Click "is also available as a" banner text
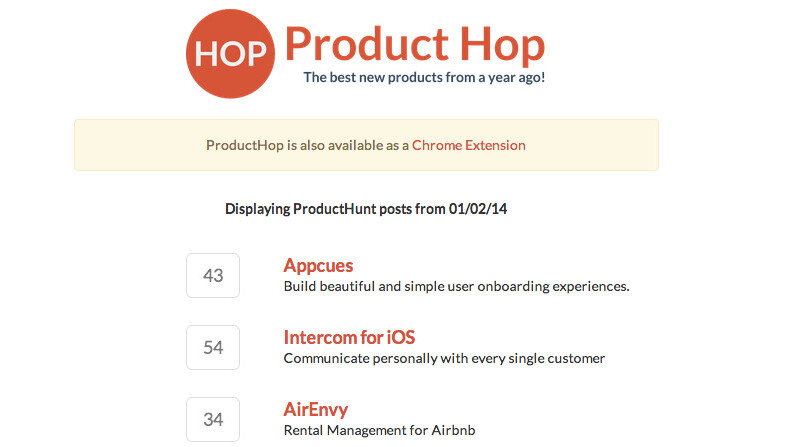795x447 pixels. tap(348, 145)
